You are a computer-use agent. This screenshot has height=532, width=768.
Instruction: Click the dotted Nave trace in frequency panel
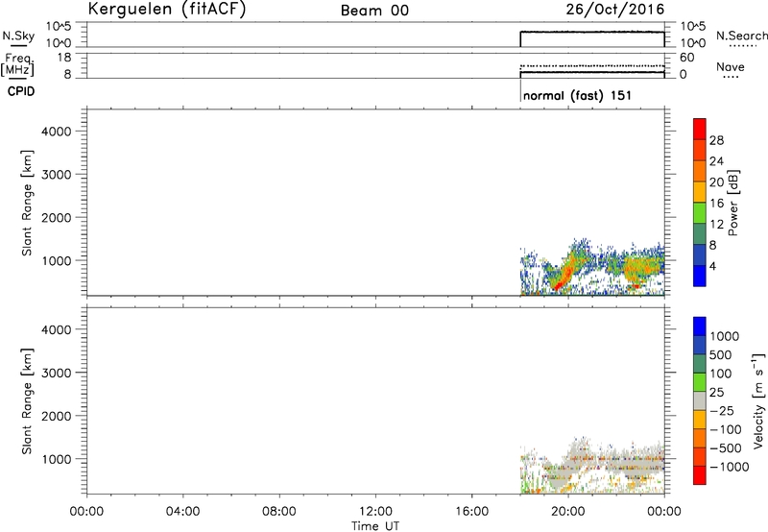tap(592, 65)
